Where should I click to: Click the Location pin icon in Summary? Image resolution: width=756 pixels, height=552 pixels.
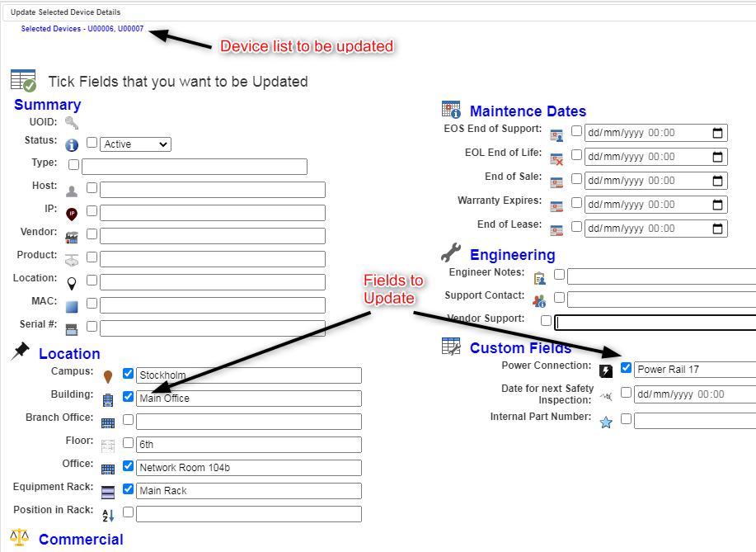(72, 284)
